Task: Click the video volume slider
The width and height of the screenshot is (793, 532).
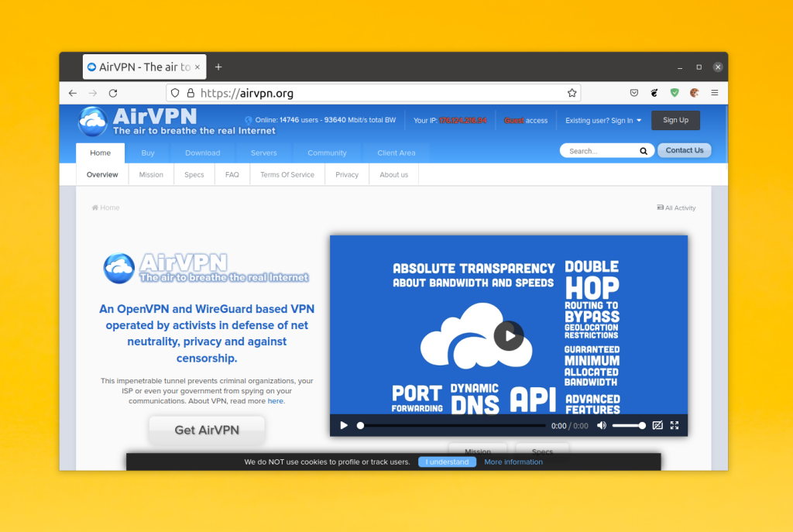Action: 629,425
